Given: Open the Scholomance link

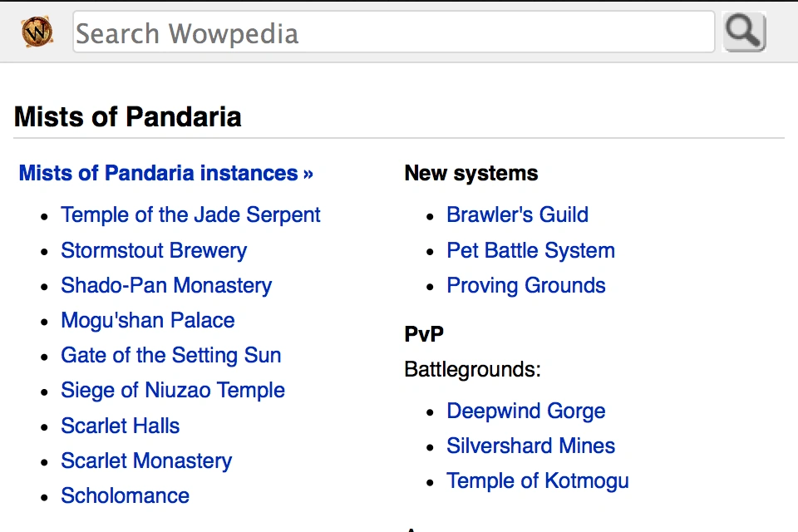Looking at the screenshot, I should coord(126,495).
